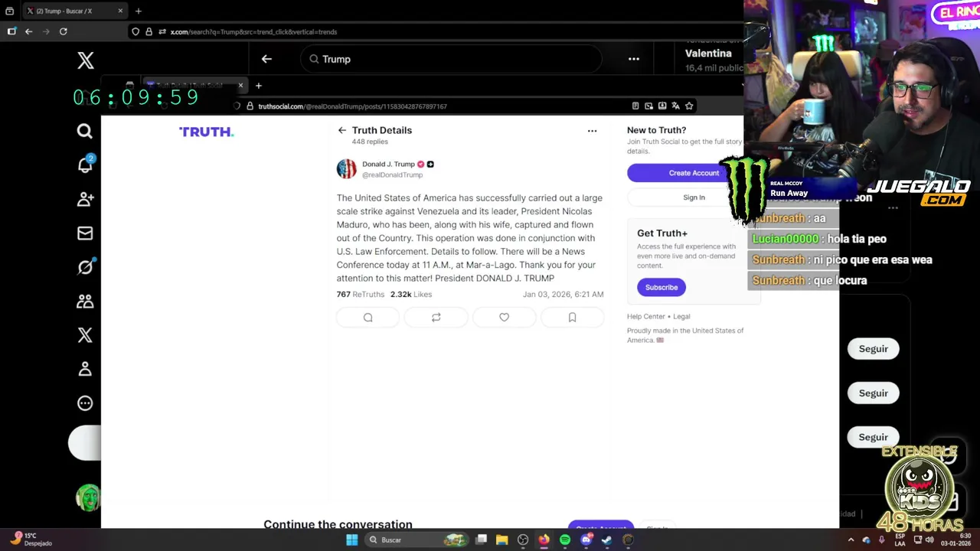980x551 pixels.
Task: Open Steam from taskbar
Action: (x=607, y=540)
